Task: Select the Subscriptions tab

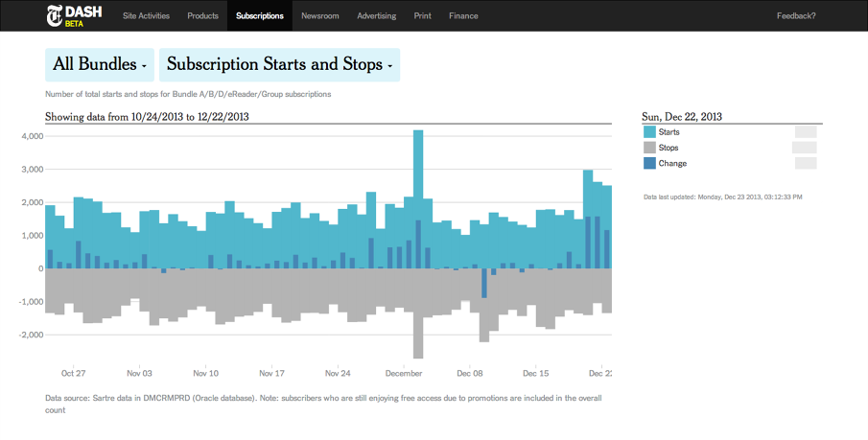Action: coord(259,16)
